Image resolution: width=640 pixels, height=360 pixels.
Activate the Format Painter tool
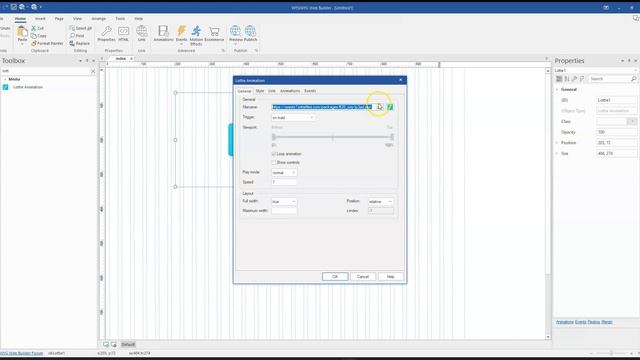[47, 43]
